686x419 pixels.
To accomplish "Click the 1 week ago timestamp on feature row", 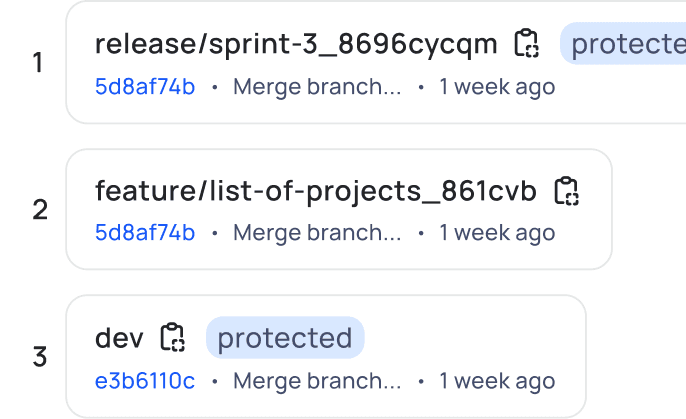I will click(497, 233).
